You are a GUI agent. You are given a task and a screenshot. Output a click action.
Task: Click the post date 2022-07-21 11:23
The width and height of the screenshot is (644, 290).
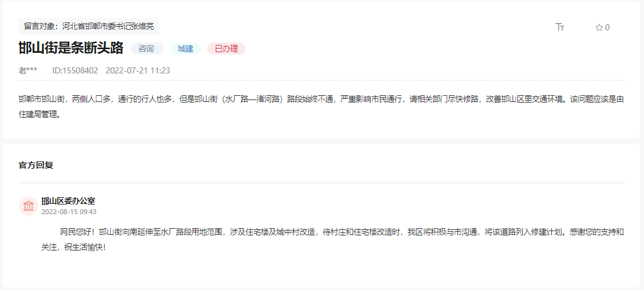[138, 70]
